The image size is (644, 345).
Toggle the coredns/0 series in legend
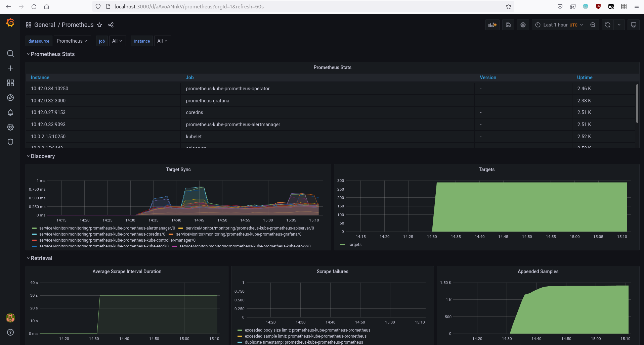102,234
